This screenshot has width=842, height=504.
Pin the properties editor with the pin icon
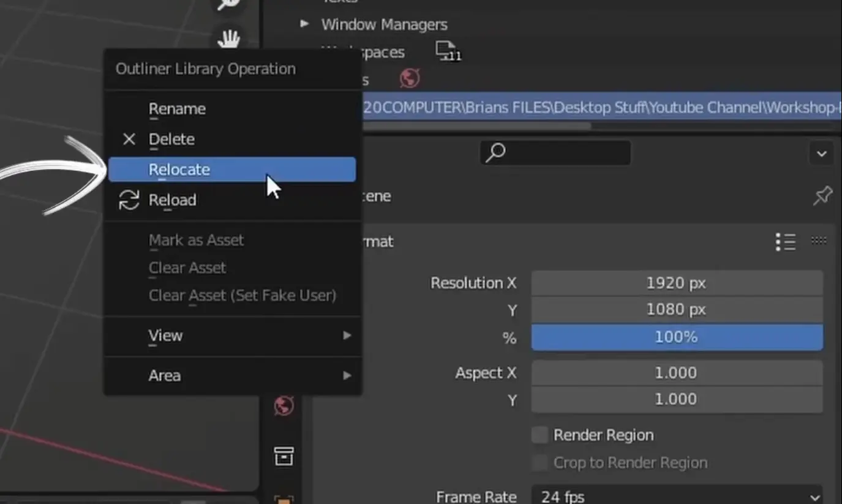(x=822, y=196)
